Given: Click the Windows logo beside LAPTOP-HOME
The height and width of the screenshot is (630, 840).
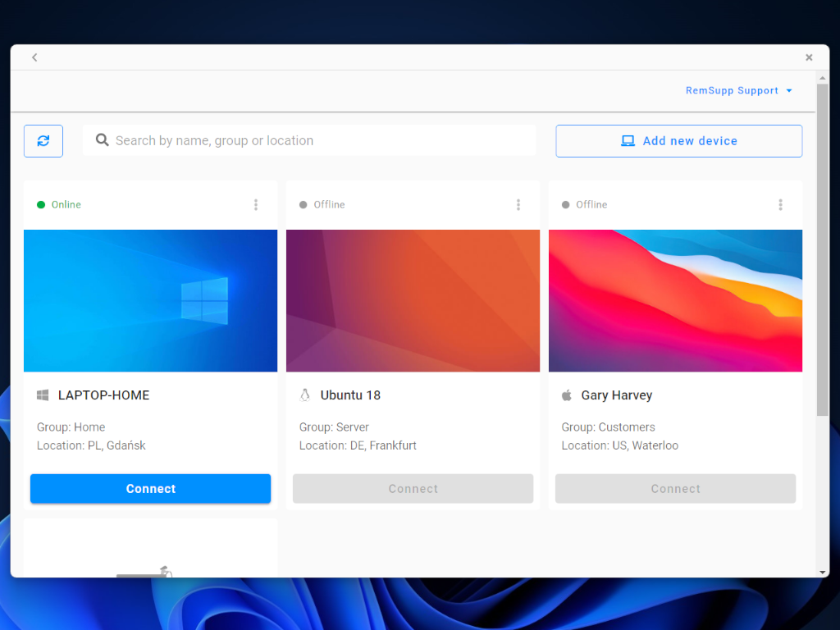Looking at the screenshot, I should point(43,395).
